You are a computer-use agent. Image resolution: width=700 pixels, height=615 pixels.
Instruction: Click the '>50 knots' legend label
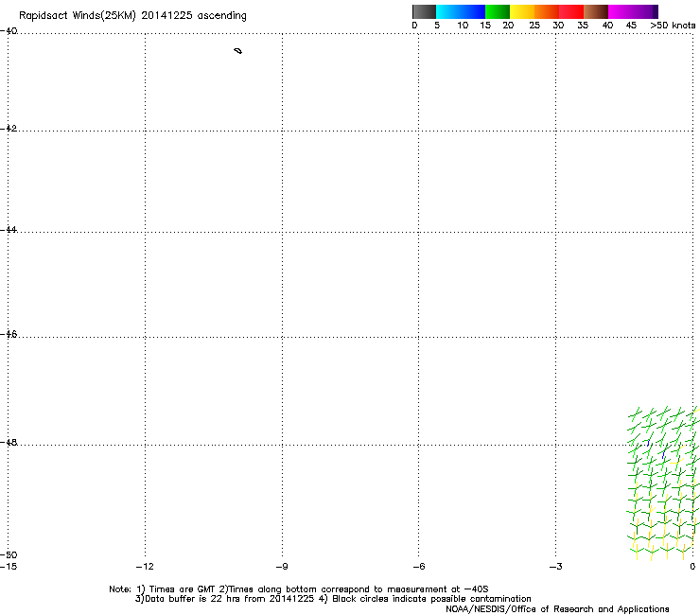pos(673,26)
